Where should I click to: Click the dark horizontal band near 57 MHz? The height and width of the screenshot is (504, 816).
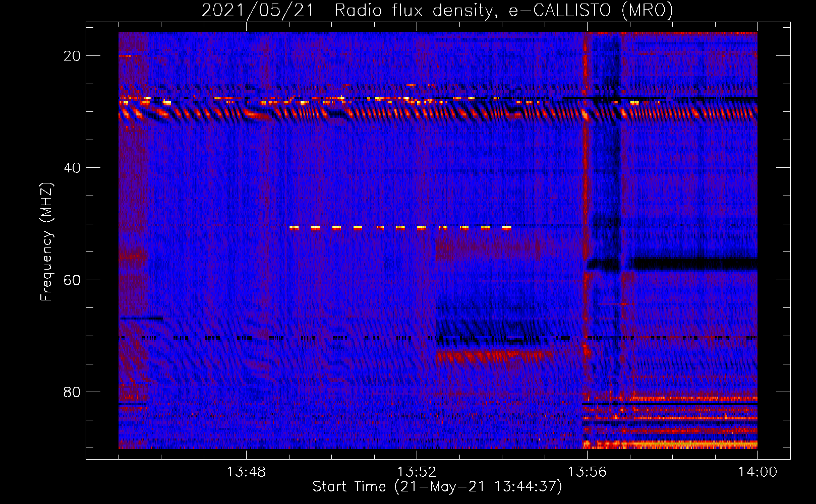coord(672,264)
